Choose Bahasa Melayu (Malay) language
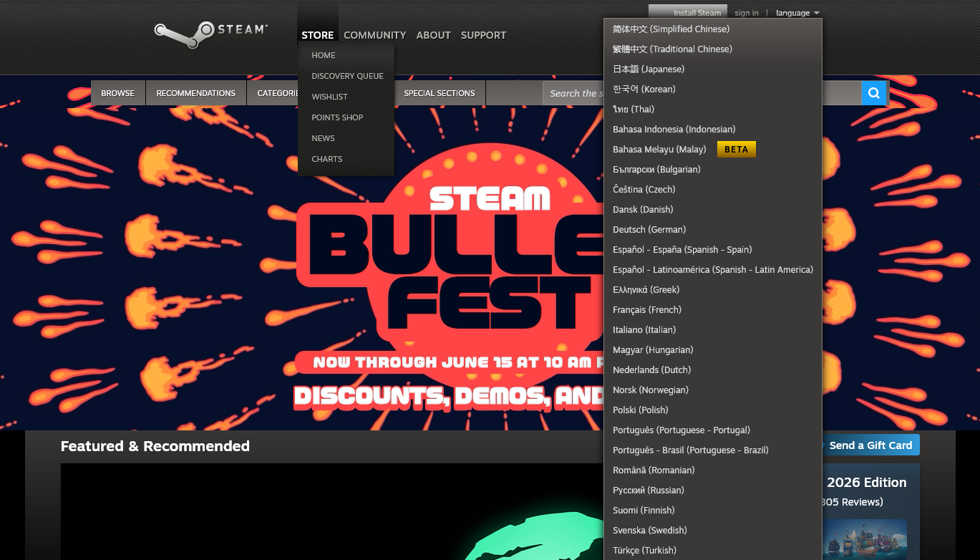980x560 pixels. [x=713, y=150]
